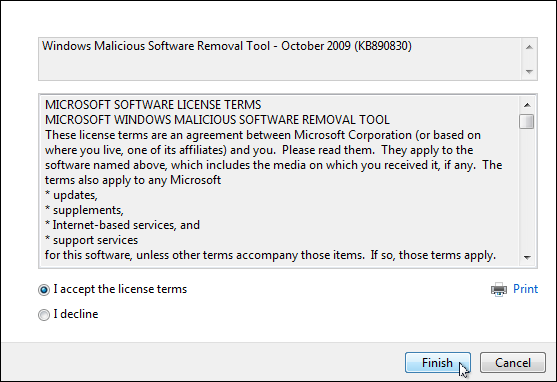Click the down arrow in the update title box
The width and height of the screenshot is (557, 382).
(x=529, y=71)
